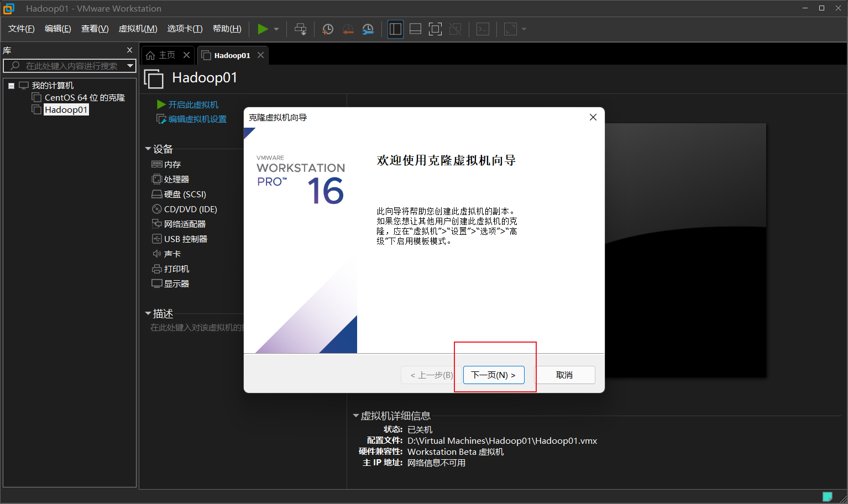Open the 选项卡(T) menu
The image size is (848, 504).
(185, 29)
